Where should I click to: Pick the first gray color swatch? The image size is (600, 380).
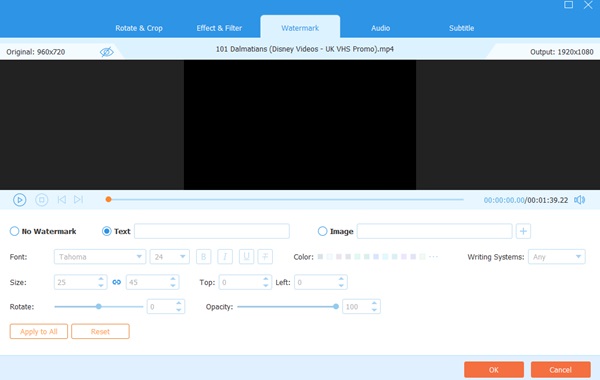[x=320, y=256]
